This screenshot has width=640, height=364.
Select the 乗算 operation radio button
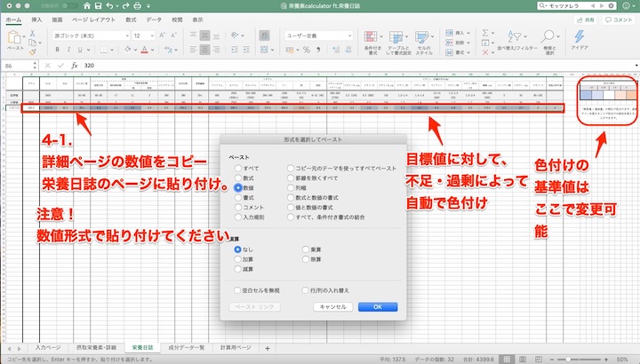(306, 249)
